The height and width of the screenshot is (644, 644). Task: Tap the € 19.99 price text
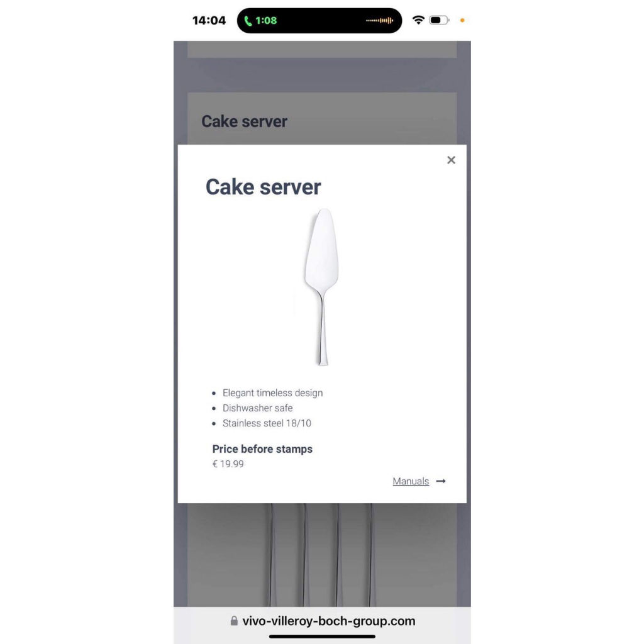pos(228,464)
